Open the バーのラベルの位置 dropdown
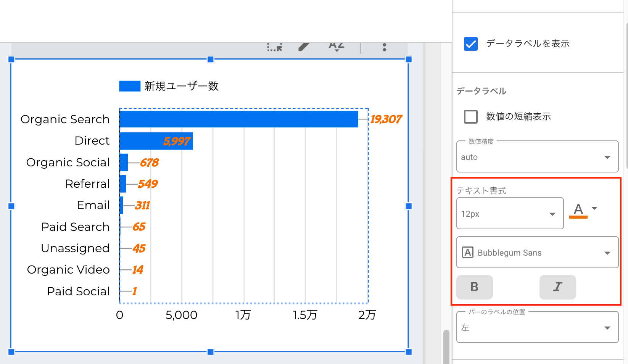Image resolution: width=628 pixels, height=364 pixels. (537, 327)
